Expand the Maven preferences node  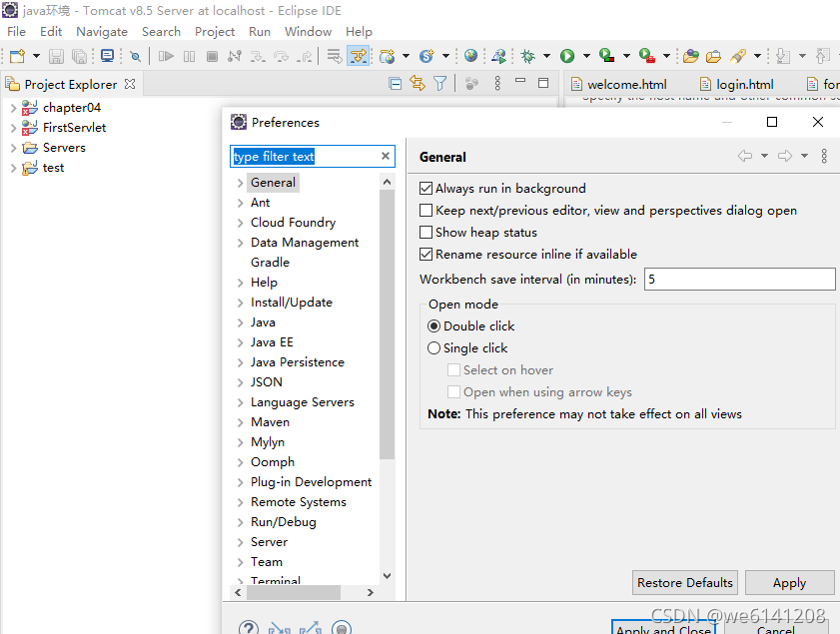[240, 422]
